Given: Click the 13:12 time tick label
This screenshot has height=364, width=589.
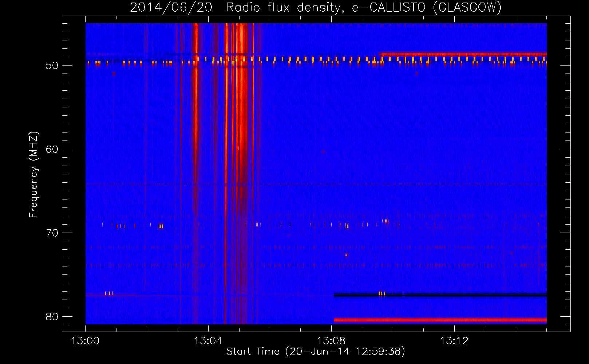Looking at the screenshot, I should (454, 341).
